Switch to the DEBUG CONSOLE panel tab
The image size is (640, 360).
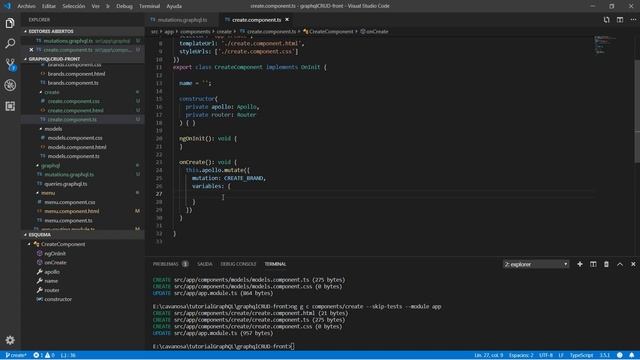[238, 264]
